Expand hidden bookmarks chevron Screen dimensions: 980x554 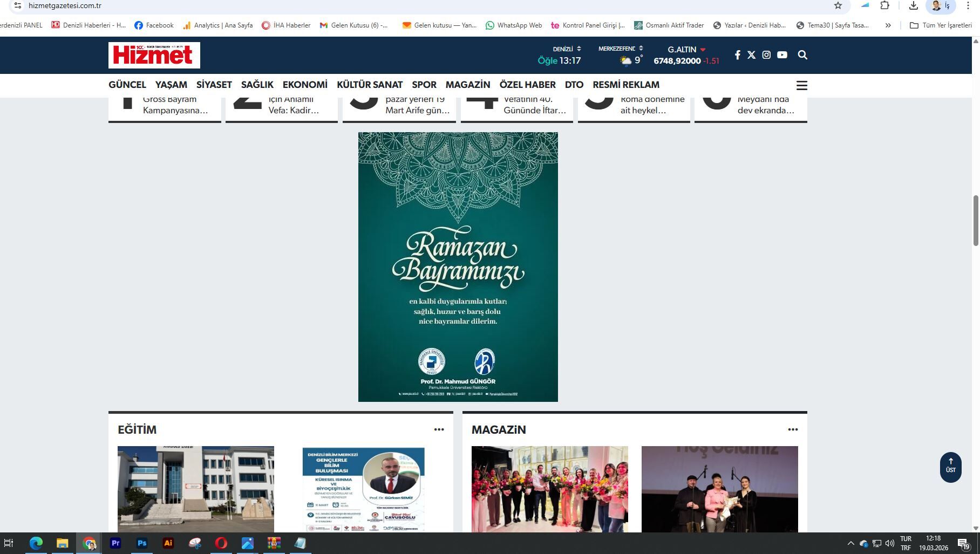click(888, 25)
